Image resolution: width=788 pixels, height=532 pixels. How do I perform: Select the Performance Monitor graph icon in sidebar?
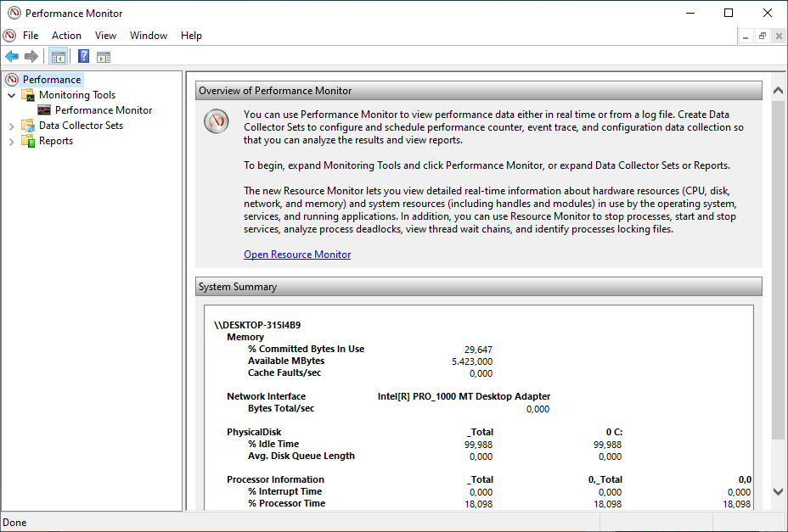(x=44, y=109)
